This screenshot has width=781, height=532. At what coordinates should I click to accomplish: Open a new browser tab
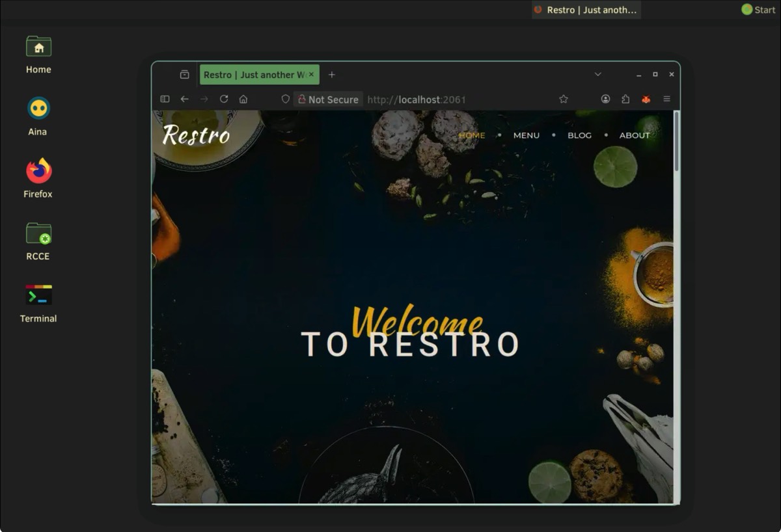(332, 75)
